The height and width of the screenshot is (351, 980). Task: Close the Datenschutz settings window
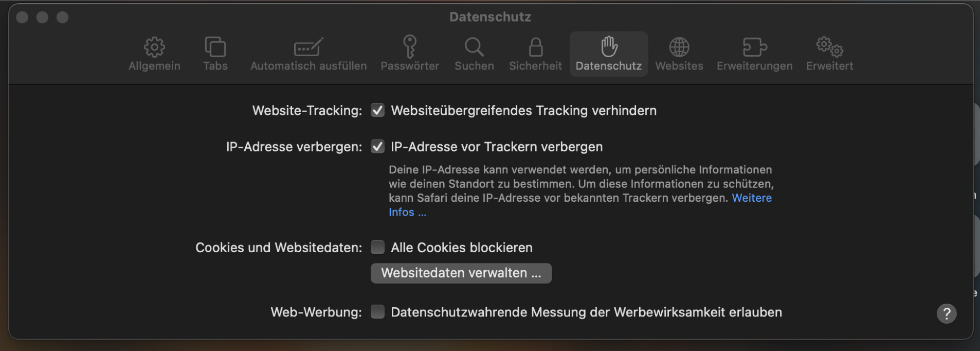coord(22,17)
